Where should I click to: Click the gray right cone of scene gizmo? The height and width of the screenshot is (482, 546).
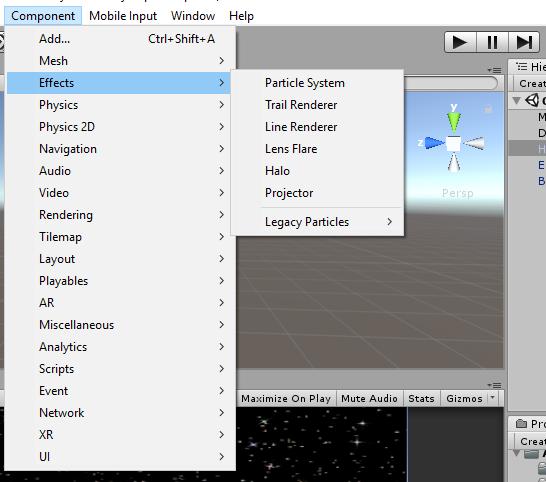[x=474, y=143]
